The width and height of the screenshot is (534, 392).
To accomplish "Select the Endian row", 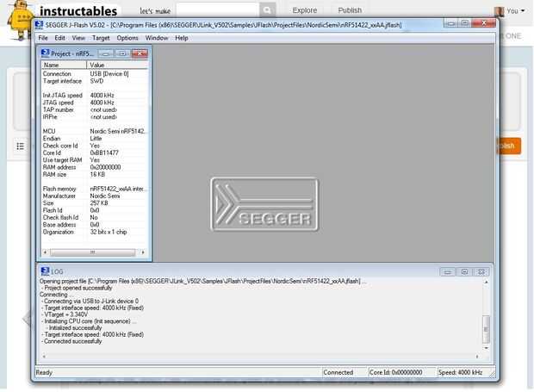I will click(x=95, y=138).
